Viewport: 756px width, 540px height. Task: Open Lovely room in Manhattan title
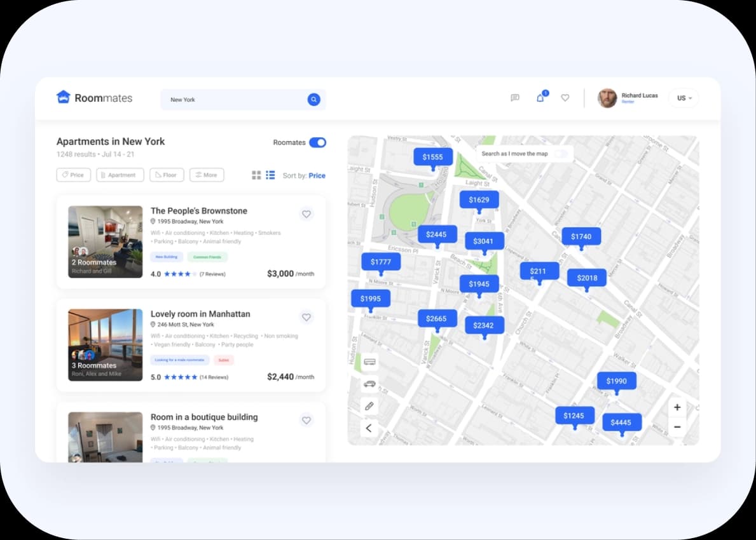(x=200, y=314)
